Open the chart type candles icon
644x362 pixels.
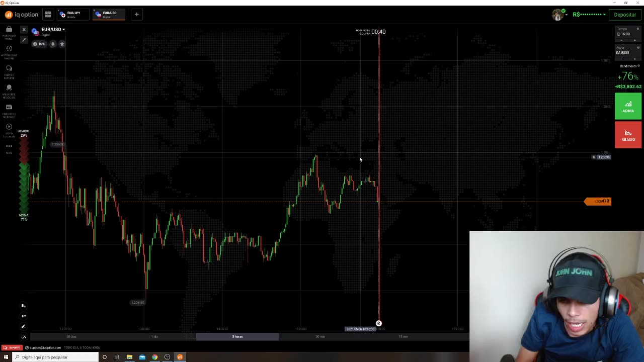[x=23, y=306]
